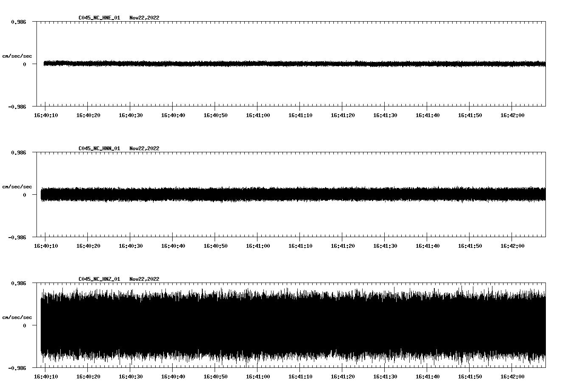Click the HNE waveform trace
The height and width of the screenshot is (392, 576).
294,64
